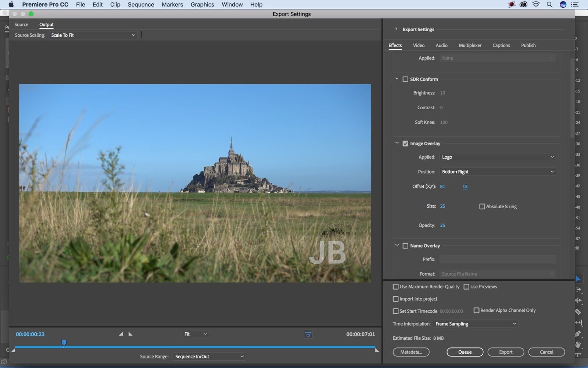
Task: Select the Slip tool
Action: coord(578,323)
